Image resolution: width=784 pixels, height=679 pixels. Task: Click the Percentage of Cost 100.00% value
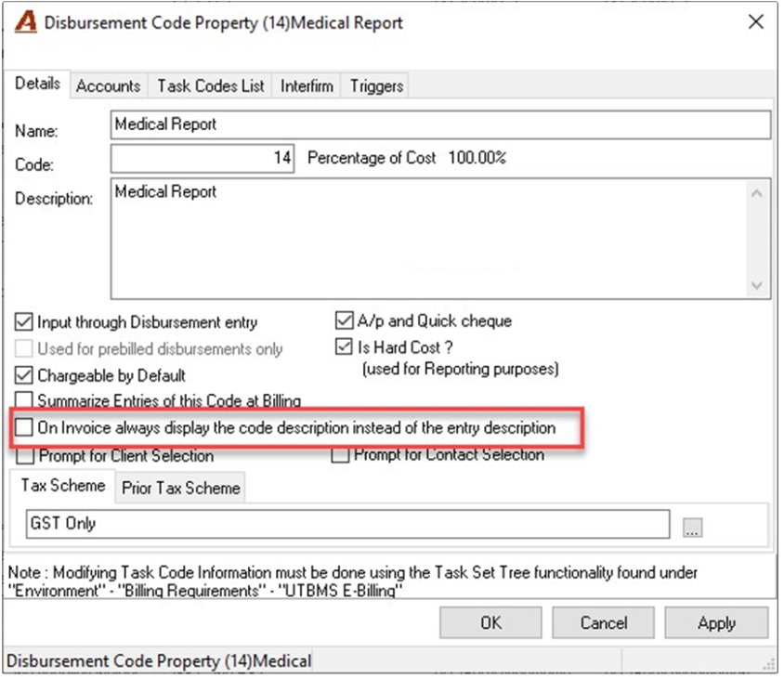pyautogui.click(x=477, y=158)
